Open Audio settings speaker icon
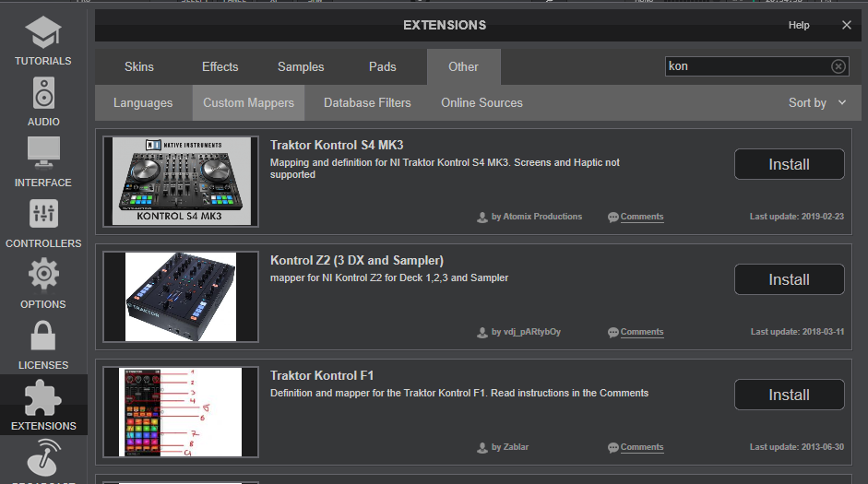The height and width of the screenshot is (484, 868). tap(43, 94)
